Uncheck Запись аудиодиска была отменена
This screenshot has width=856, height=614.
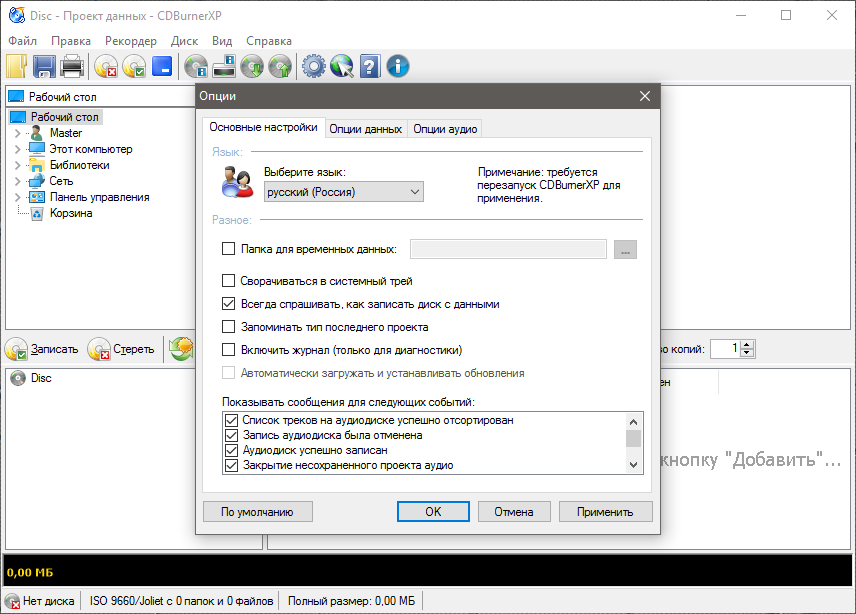(231, 435)
